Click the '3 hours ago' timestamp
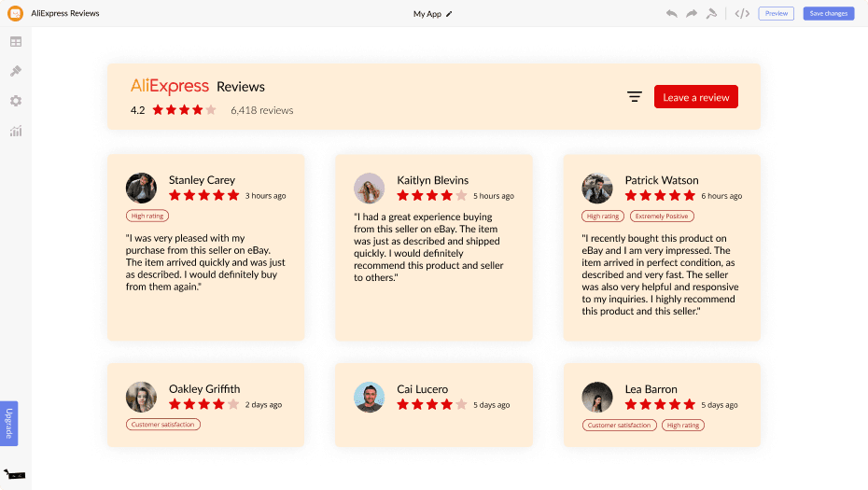 266,196
